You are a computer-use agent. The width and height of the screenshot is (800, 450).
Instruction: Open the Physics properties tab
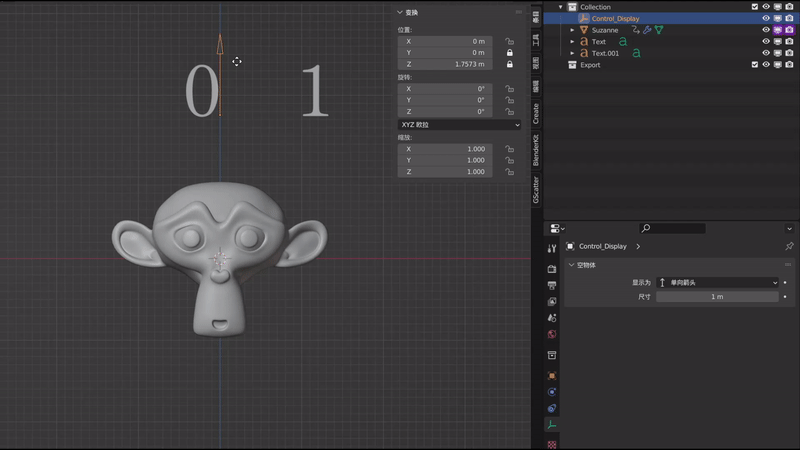pos(552,392)
